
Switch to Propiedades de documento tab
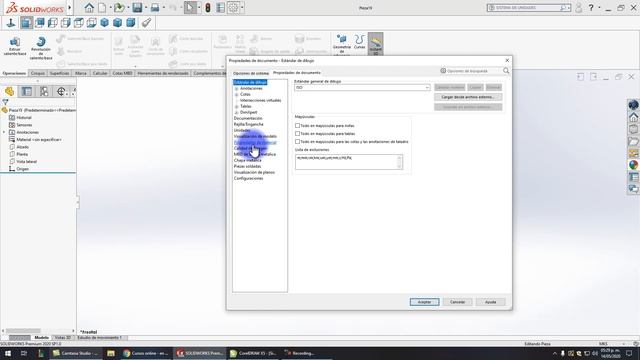click(x=297, y=73)
